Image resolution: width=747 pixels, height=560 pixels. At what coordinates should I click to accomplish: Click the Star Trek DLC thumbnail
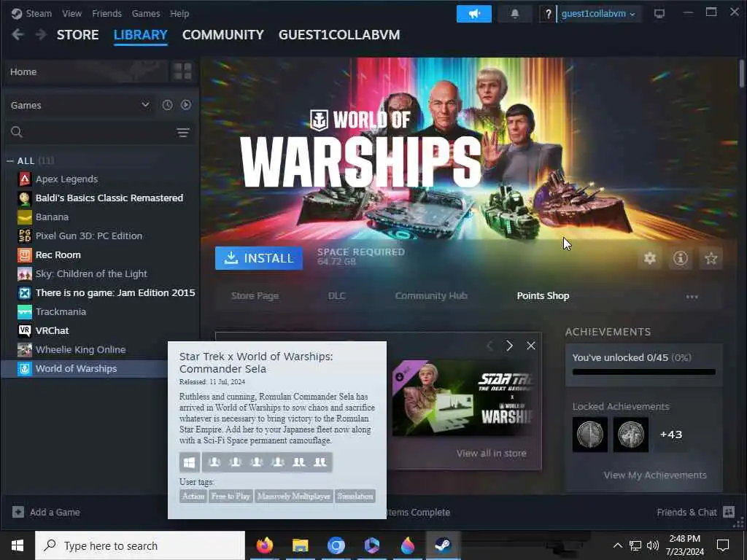[462, 397]
